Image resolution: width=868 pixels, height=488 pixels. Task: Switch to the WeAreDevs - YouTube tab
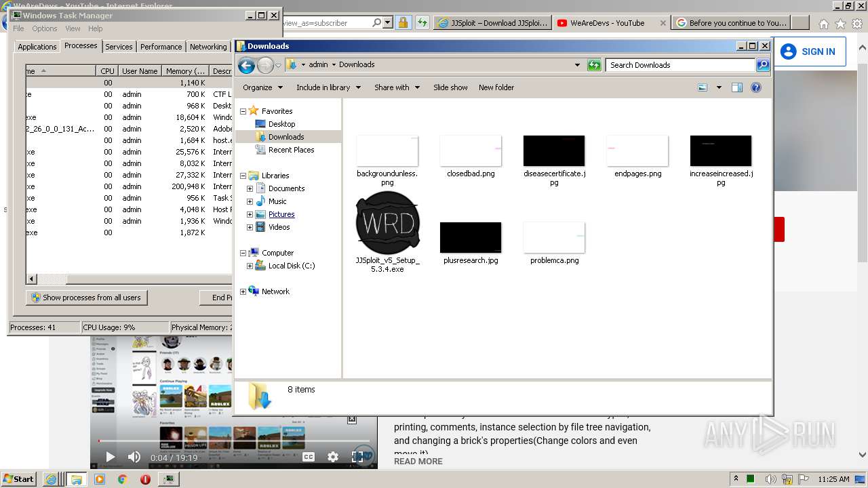[x=610, y=23]
